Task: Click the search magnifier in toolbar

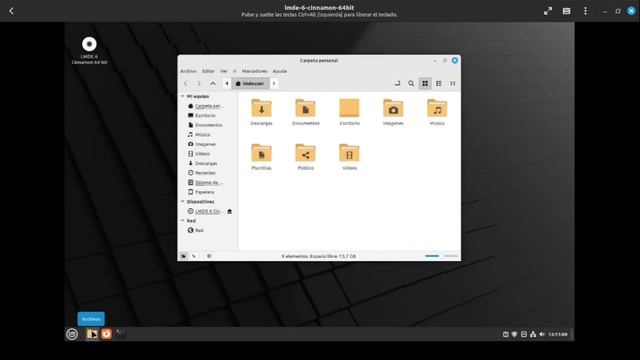Action: tap(411, 83)
